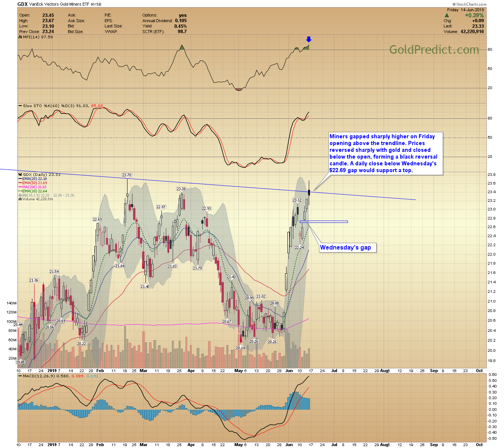
Task: Click the Yield value 0.45%
Action: tap(181, 26)
